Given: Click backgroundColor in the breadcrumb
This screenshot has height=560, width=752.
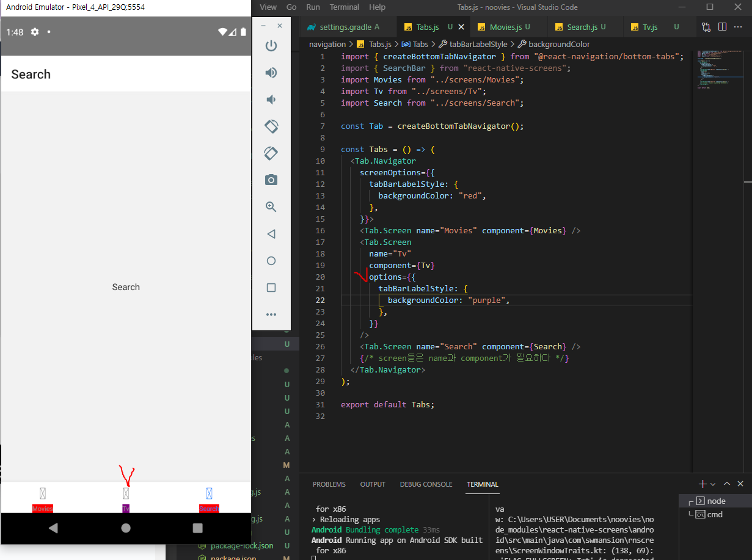Looking at the screenshot, I should tap(560, 44).
